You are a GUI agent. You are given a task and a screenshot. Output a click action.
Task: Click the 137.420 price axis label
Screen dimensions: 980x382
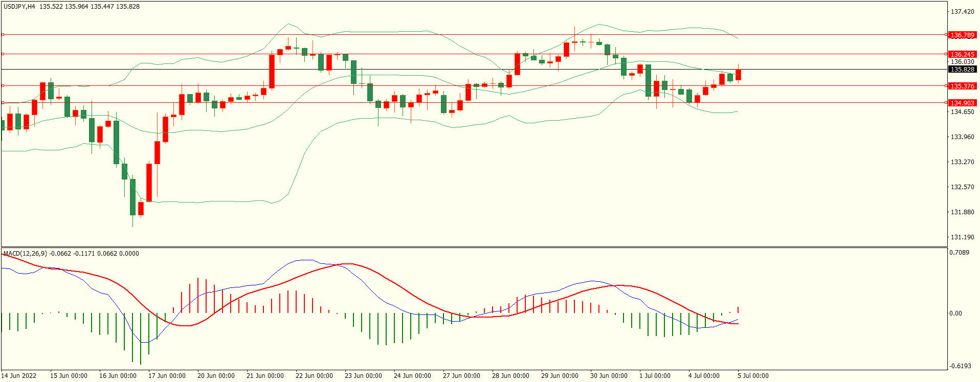pos(962,12)
